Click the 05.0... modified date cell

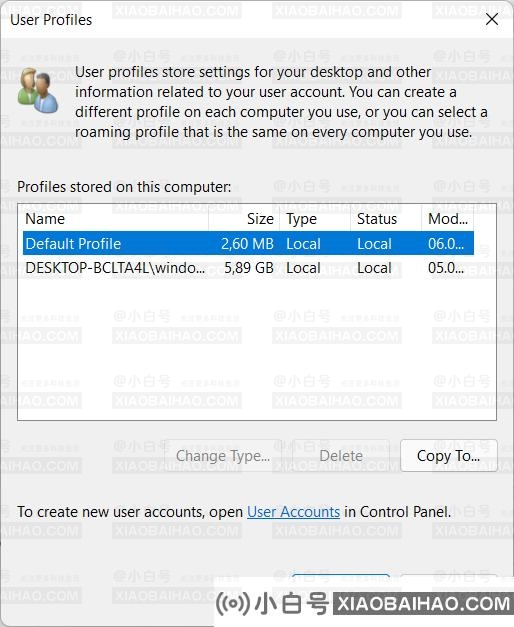pyautogui.click(x=446, y=268)
